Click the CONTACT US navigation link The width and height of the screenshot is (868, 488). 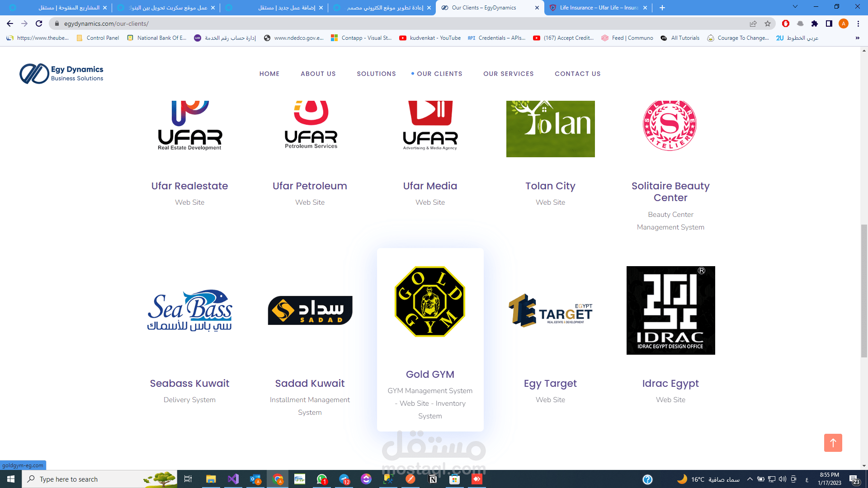point(577,74)
